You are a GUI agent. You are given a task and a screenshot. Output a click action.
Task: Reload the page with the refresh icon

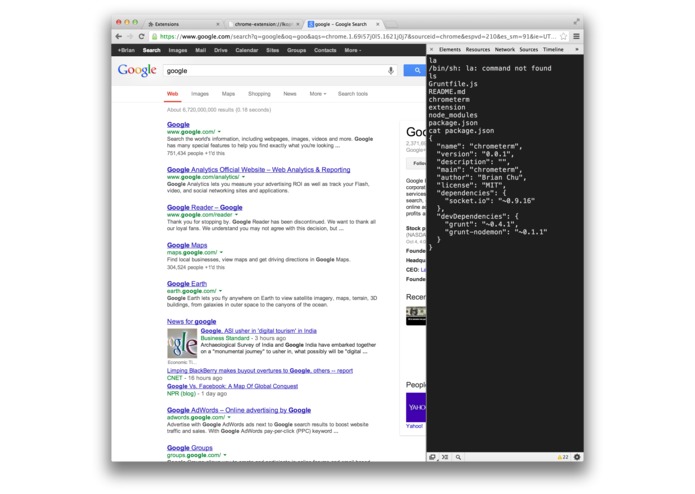[x=141, y=36]
